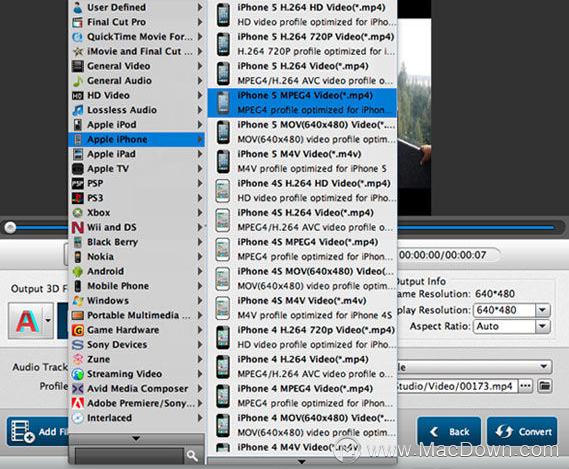
Task: Expand the User Defined submenu arrow
Action: (200, 7)
